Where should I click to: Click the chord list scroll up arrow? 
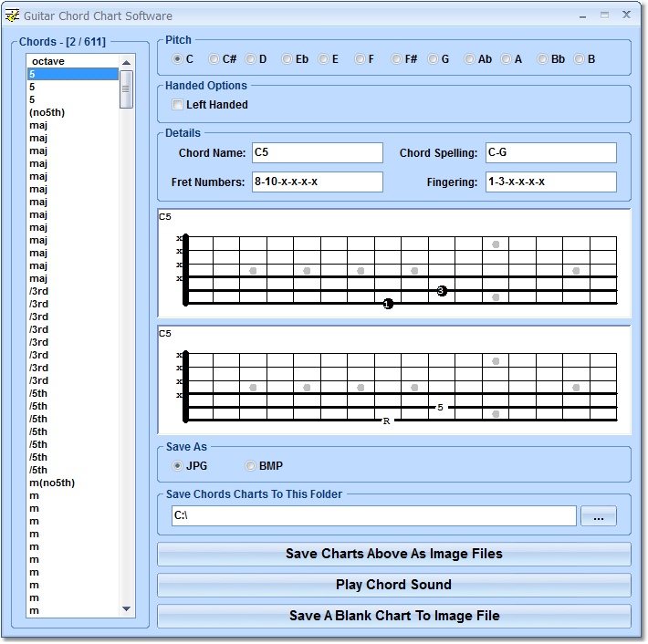tap(127, 62)
